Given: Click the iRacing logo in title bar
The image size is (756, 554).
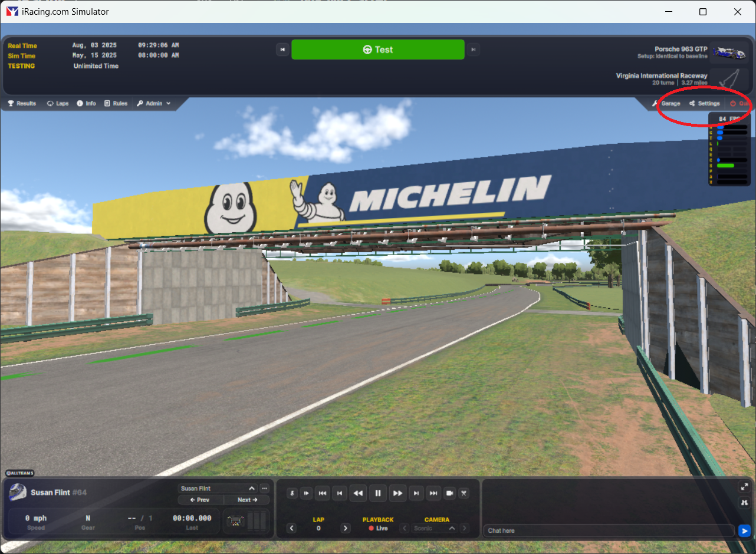Looking at the screenshot, I should (x=12, y=12).
